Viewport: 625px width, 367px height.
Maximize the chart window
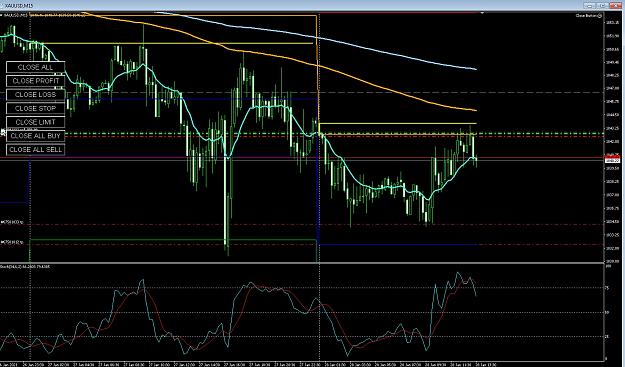(x=602, y=6)
